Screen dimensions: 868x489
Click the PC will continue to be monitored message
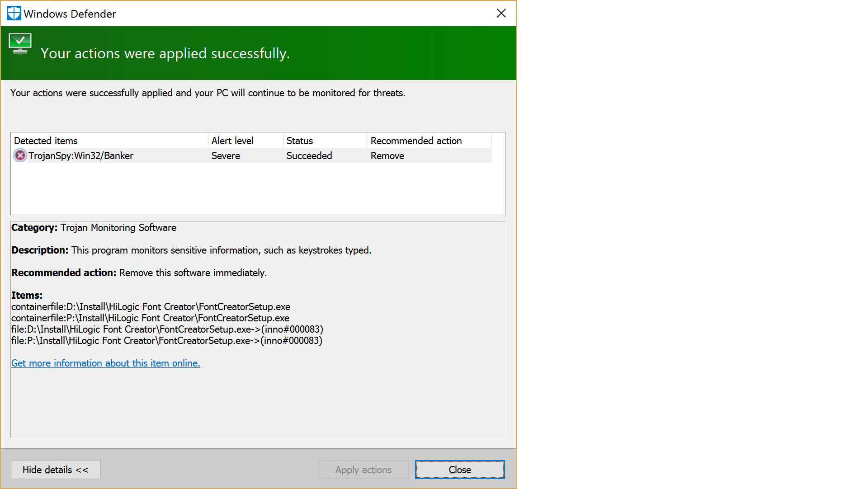pos(208,93)
